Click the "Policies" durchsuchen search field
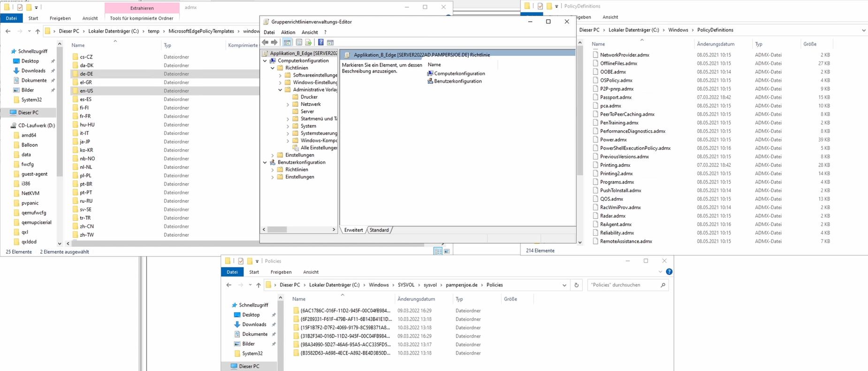Image resolution: width=868 pixels, height=371 pixels. pyautogui.click(x=624, y=285)
